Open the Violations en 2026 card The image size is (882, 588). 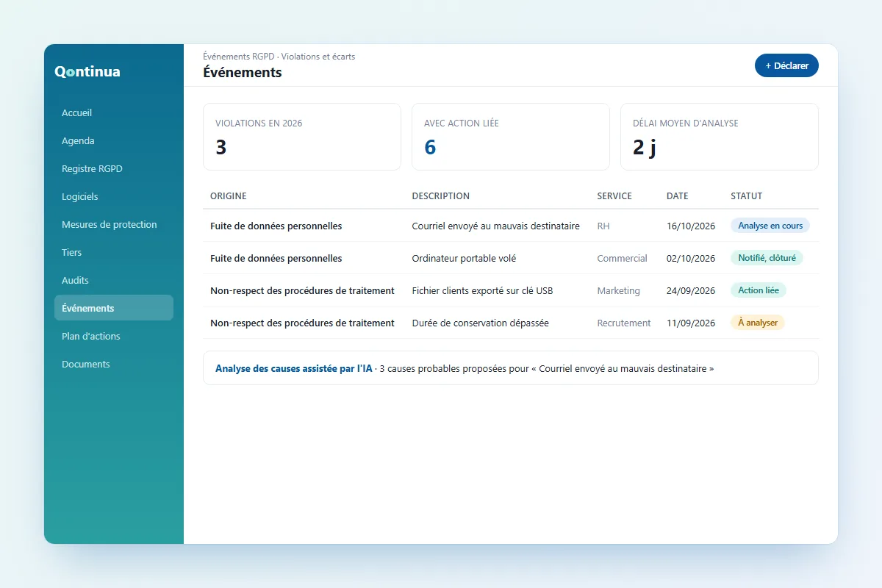(x=302, y=137)
